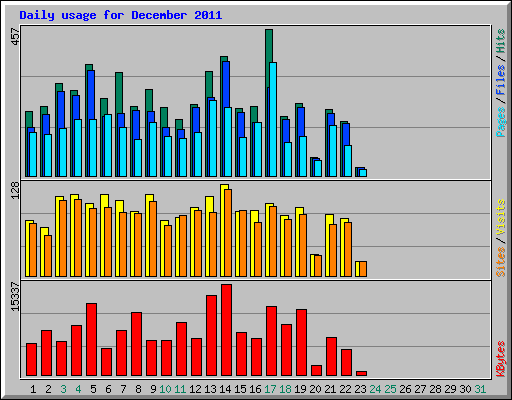Click the "Hits" legend label
The image size is (512, 400).
tap(500, 41)
